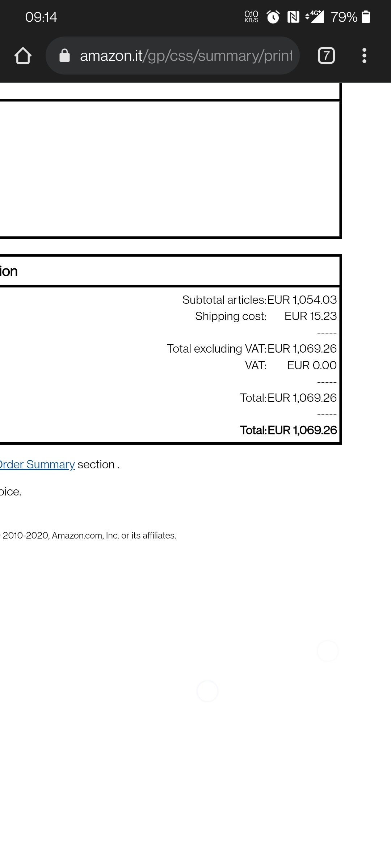Tap the 09:14 clock in status bar
391x868 pixels.
(x=41, y=17)
